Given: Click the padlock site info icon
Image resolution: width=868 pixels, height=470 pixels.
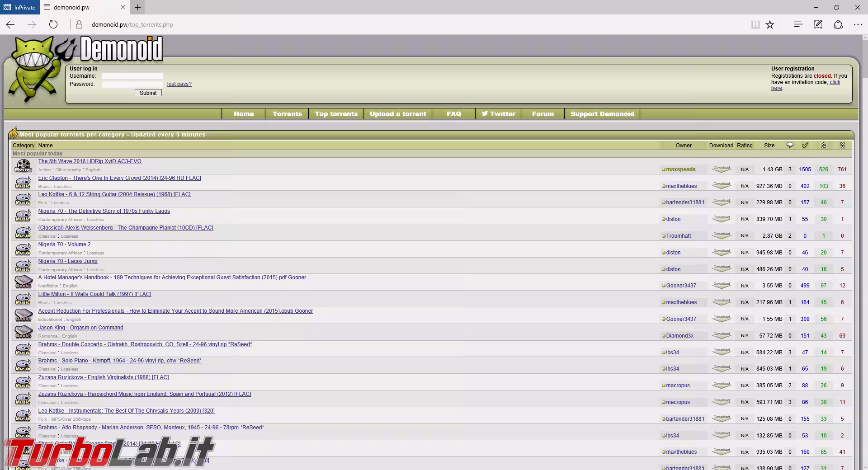Looking at the screenshot, I should click(x=79, y=25).
